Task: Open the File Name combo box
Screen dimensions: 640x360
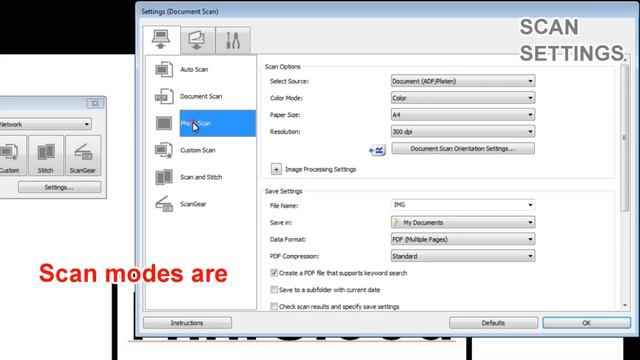Action: pos(463,205)
